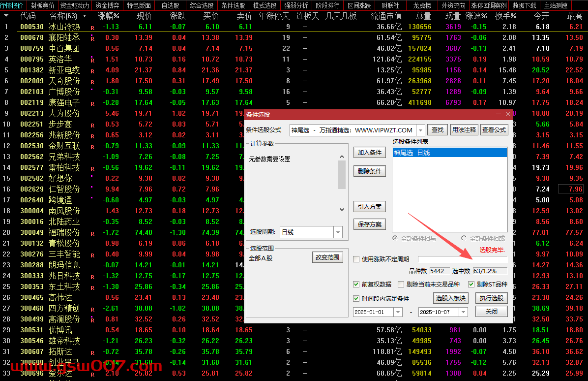588x381 pixels.
Task: Click scroll-up arrow in 计算参数 panel
Action: point(342,157)
